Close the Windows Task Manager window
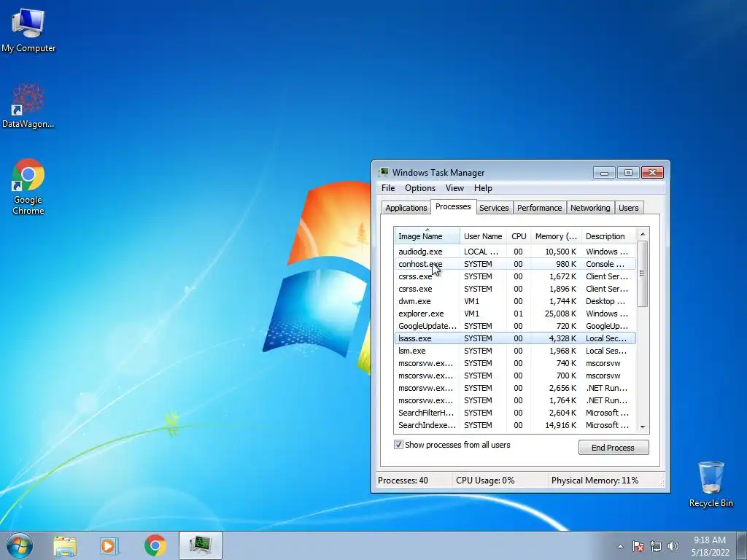 coord(652,172)
